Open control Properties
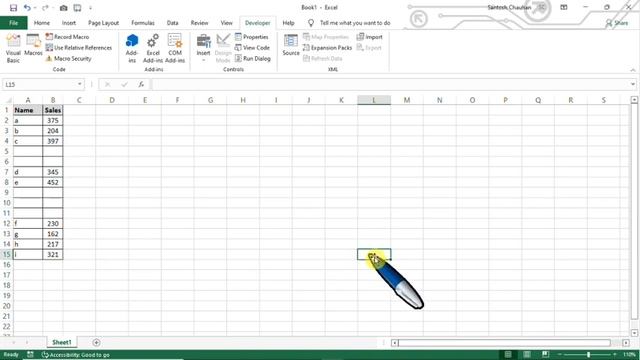Screen dimensions: 640x360 [251, 37]
